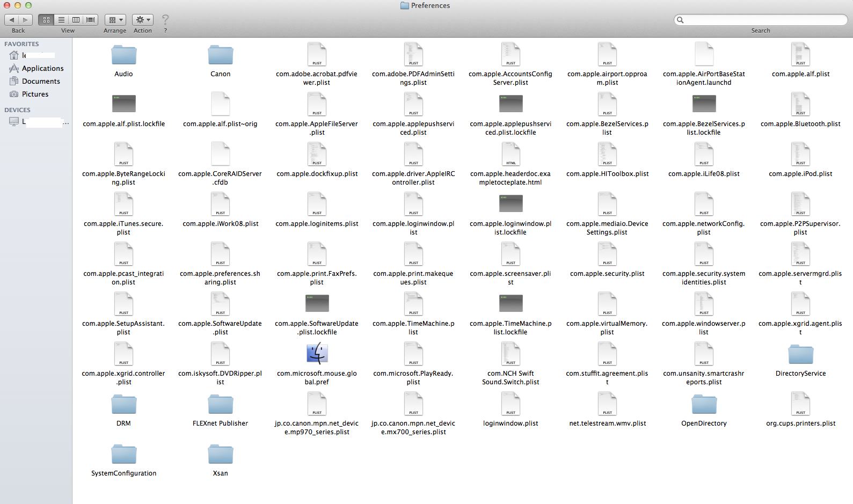Switch to Cover Flow view
853x504 pixels.
[91, 20]
